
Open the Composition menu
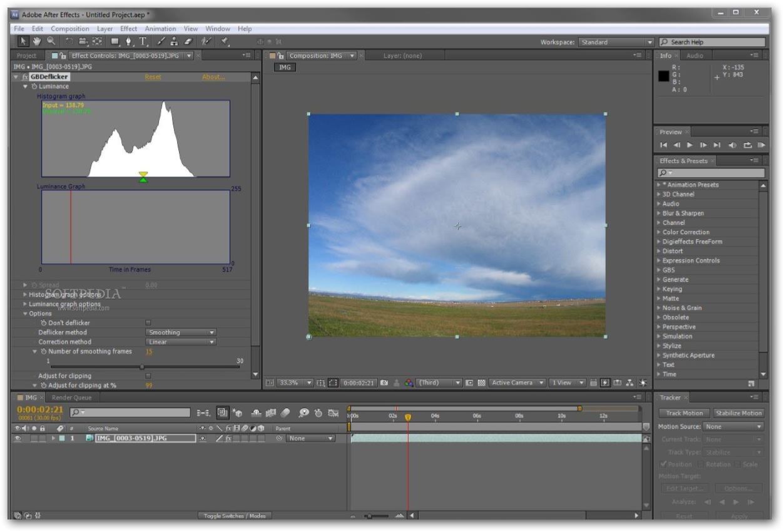tap(70, 29)
